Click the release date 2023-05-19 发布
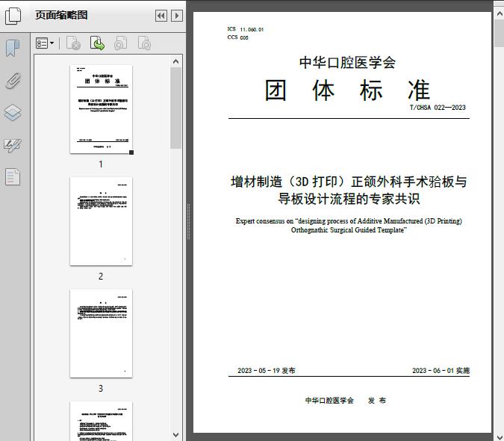The image size is (504, 441). (x=266, y=371)
